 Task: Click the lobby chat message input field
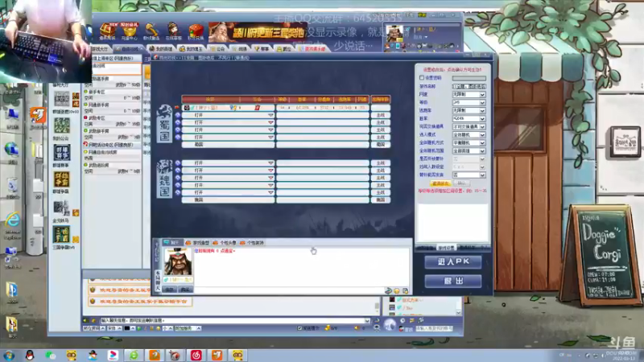(235, 320)
